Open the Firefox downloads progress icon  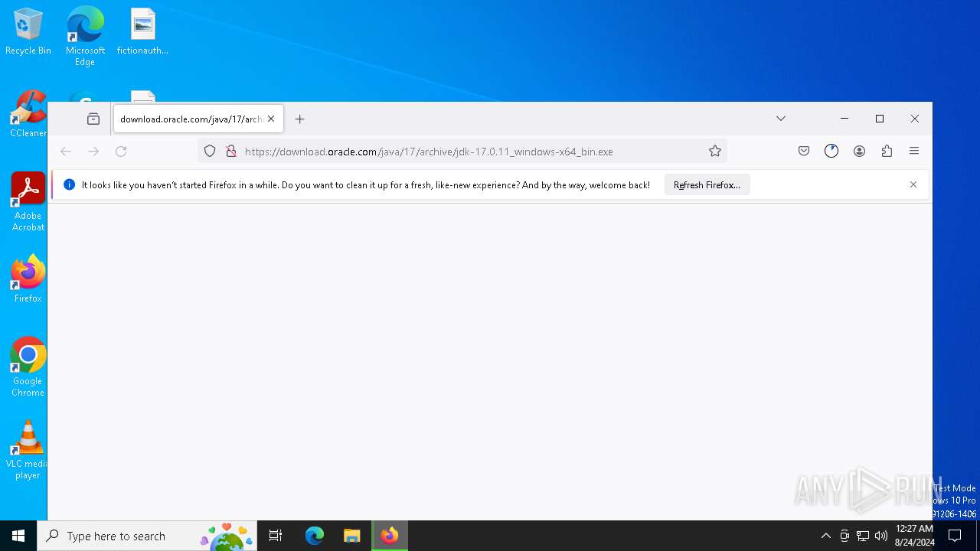(831, 152)
